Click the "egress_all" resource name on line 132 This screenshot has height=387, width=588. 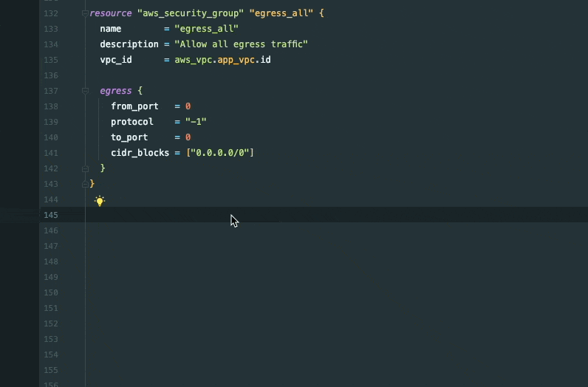(x=281, y=13)
